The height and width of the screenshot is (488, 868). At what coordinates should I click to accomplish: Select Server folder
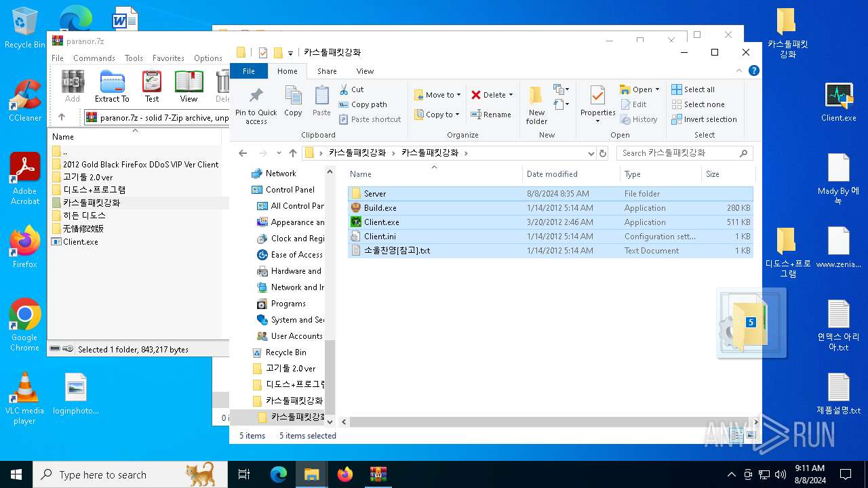(550, 194)
